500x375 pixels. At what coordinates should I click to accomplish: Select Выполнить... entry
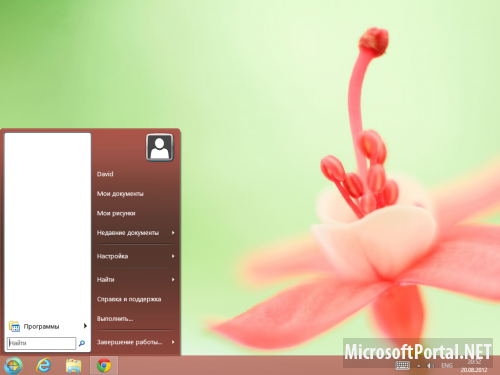tap(115, 319)
